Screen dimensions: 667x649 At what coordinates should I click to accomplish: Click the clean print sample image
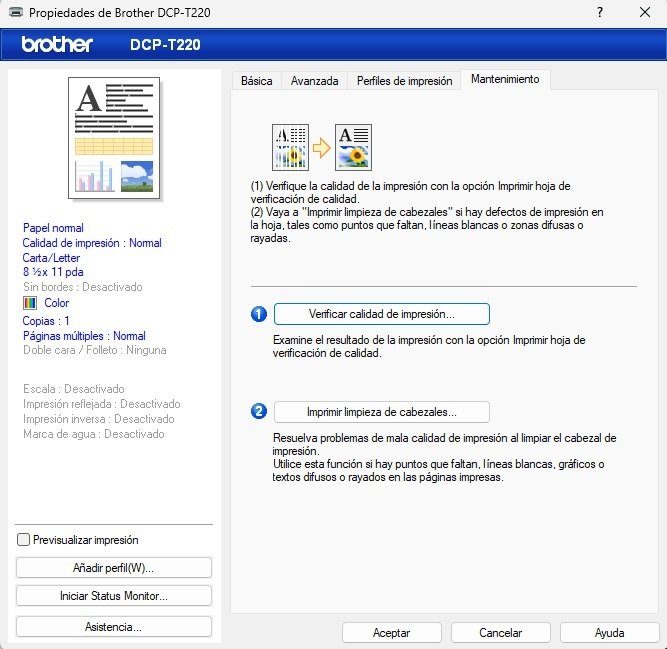tap(353, 148)
